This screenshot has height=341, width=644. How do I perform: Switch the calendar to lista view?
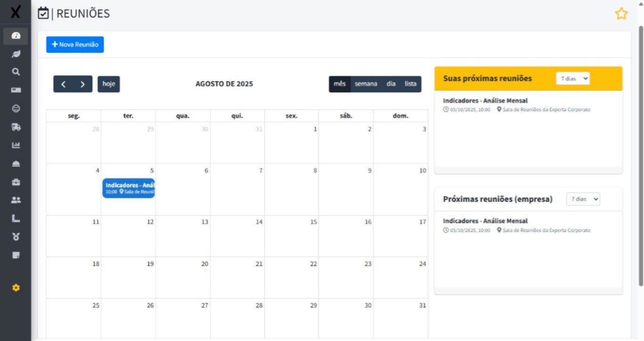(x=410, y=84)
